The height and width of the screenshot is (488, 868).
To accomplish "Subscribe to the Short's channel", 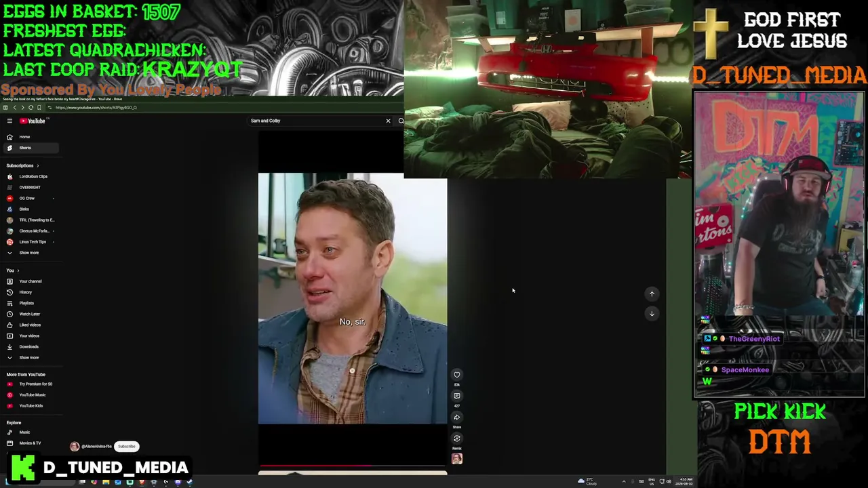I will 127,446.
